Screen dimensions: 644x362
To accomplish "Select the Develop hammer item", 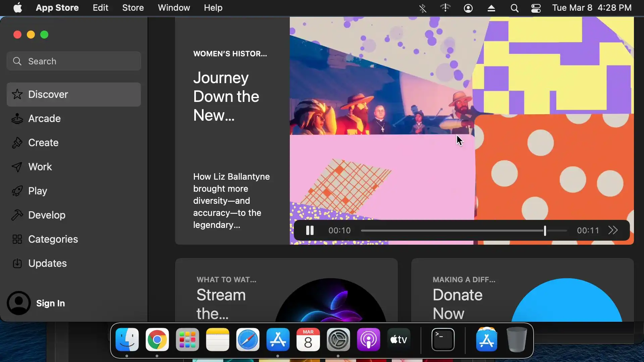I will [47, 215].
